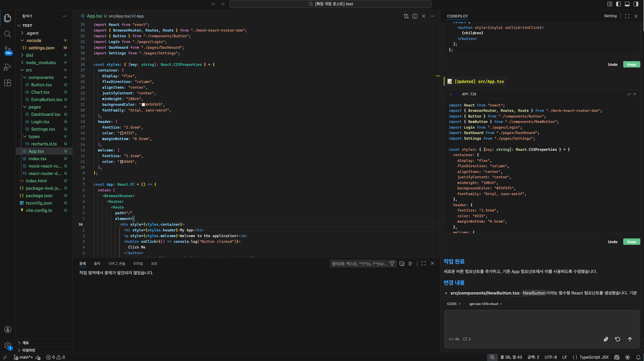Open color picker for #666 swatch
This screenshot has width=644, height=361.
point(122,162)
